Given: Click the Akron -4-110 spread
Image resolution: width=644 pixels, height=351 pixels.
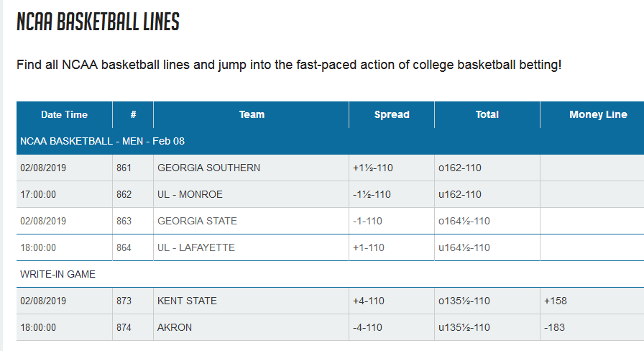Looking at the screenshot, I should tap(367, 327).
